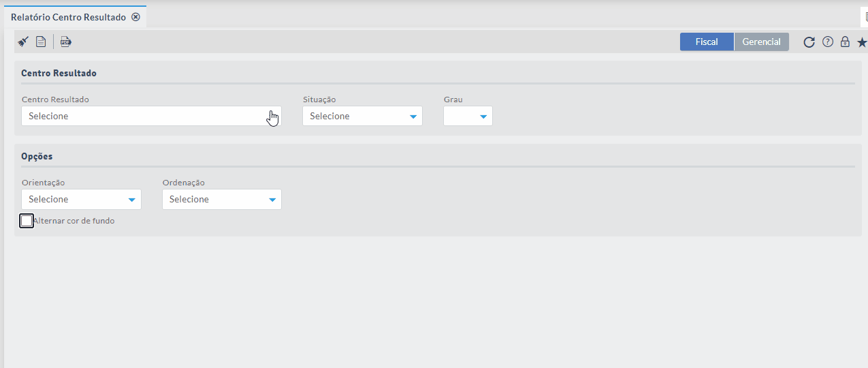The width and height of the screenshot is (868, 368).
Task: Switch to Gerencial mode
Action: [x=761, y=42]
